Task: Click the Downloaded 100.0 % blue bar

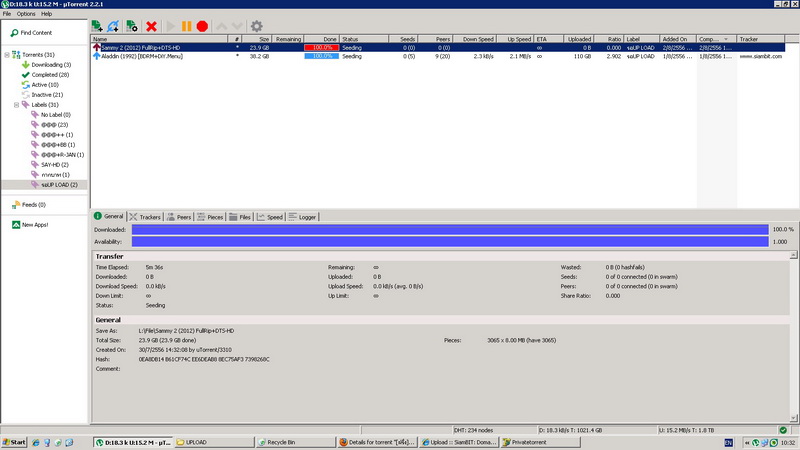Action: pos(450,230)
